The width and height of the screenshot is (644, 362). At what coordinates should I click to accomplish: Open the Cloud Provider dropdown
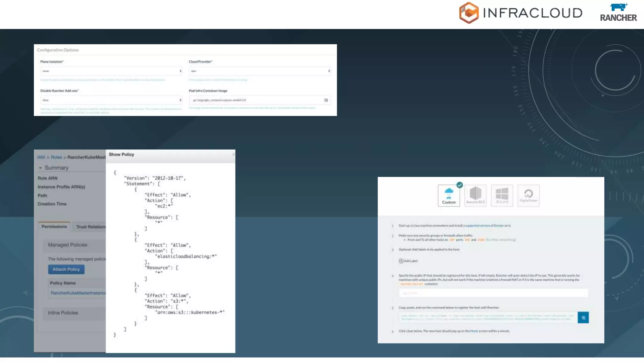(x=259, y=71)
